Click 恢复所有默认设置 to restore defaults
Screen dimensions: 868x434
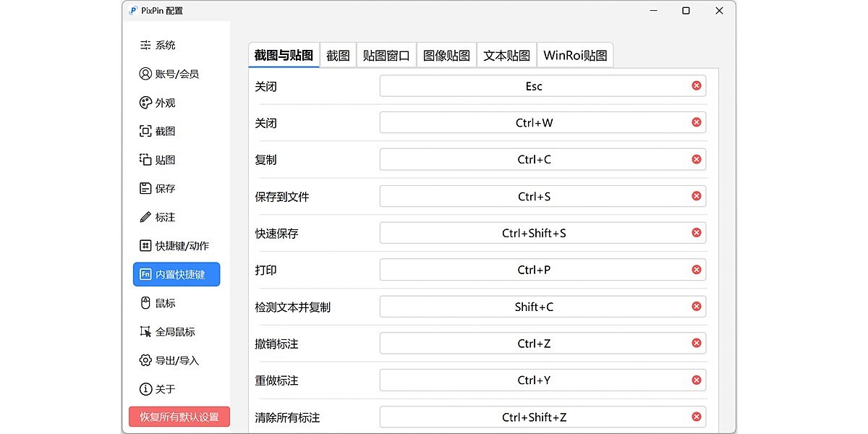pyautogui.click(x=179, y=417)
